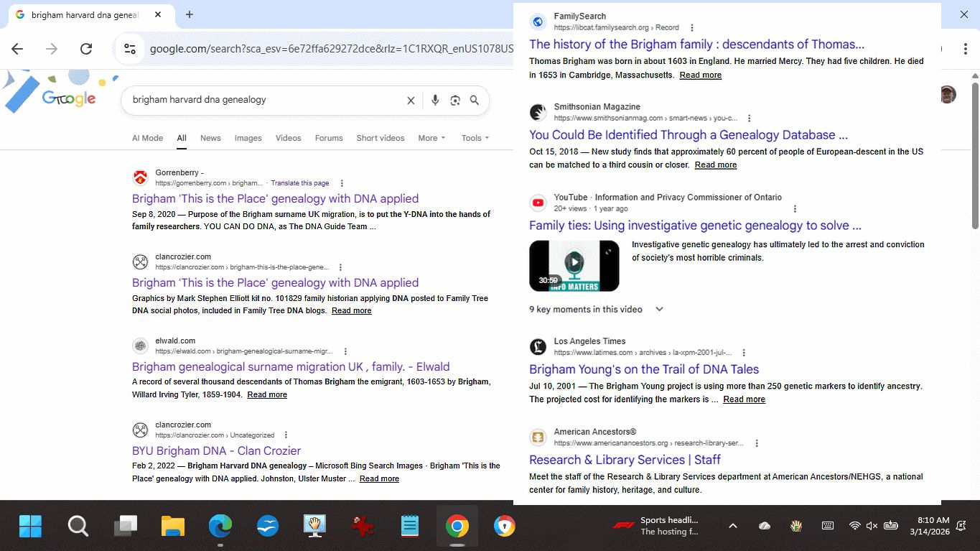Click the voice search microphone icon
This screenshot has height=551, width=980.
click(x=434, y=101)
